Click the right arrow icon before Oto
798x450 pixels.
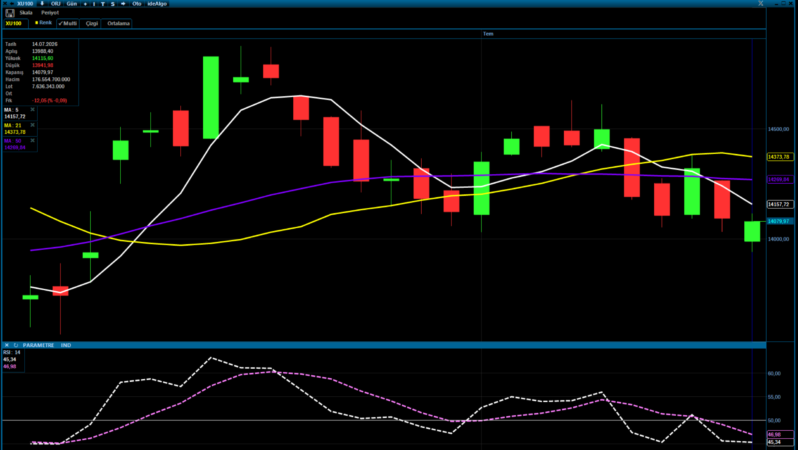[123, 4]
